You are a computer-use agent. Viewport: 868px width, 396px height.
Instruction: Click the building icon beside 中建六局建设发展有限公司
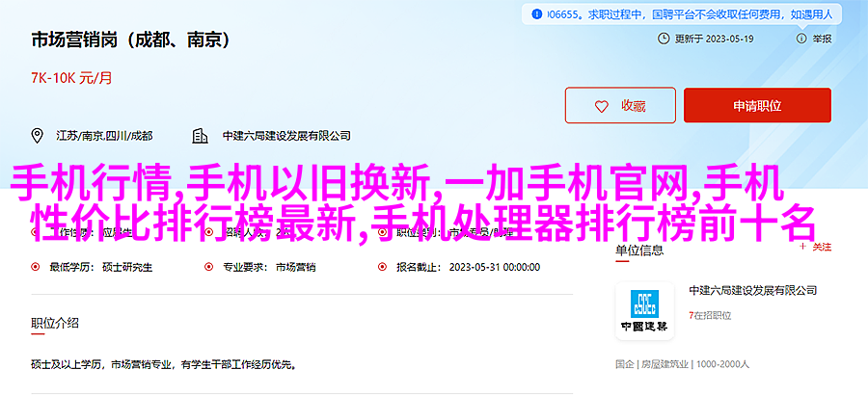pos(200,136)
